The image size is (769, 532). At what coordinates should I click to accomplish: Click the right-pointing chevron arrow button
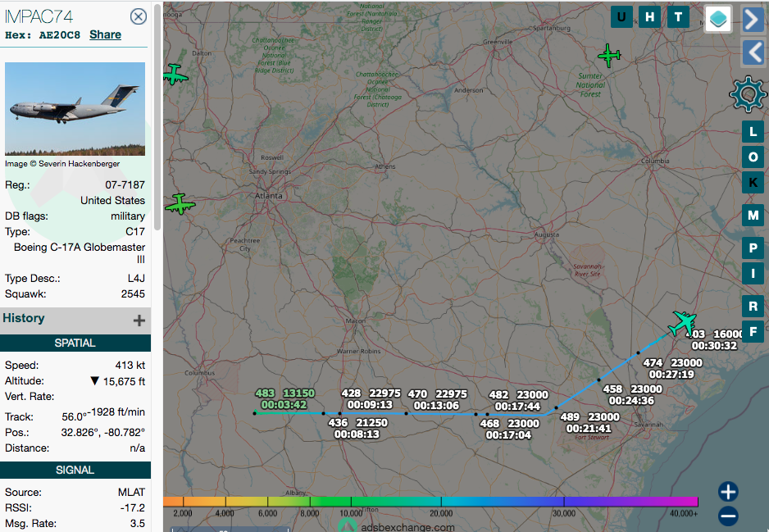(x=753, y=20)
